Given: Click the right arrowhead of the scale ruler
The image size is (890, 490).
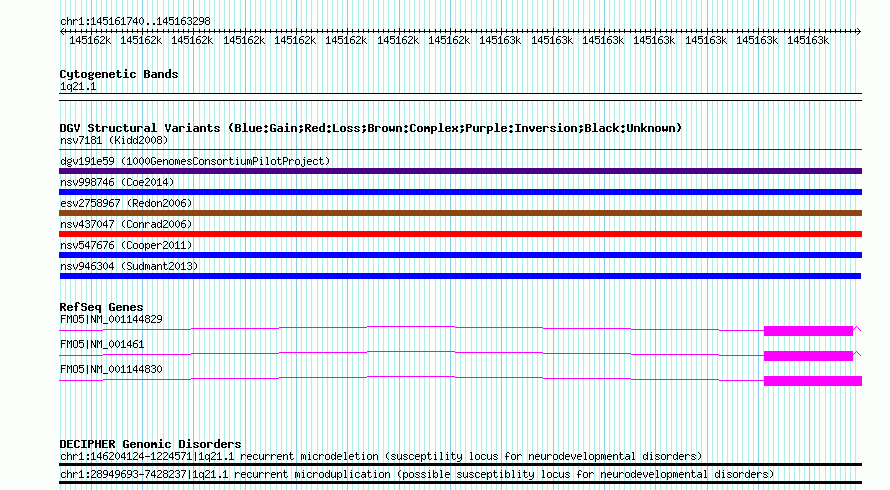Looking at the screenshot, I should tap(859, 31).
